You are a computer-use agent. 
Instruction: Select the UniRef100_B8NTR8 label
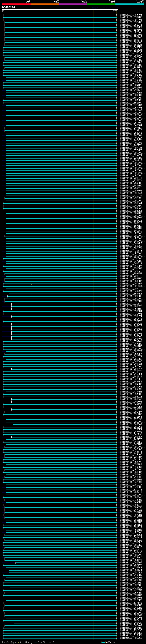click(x=131, y=85)
